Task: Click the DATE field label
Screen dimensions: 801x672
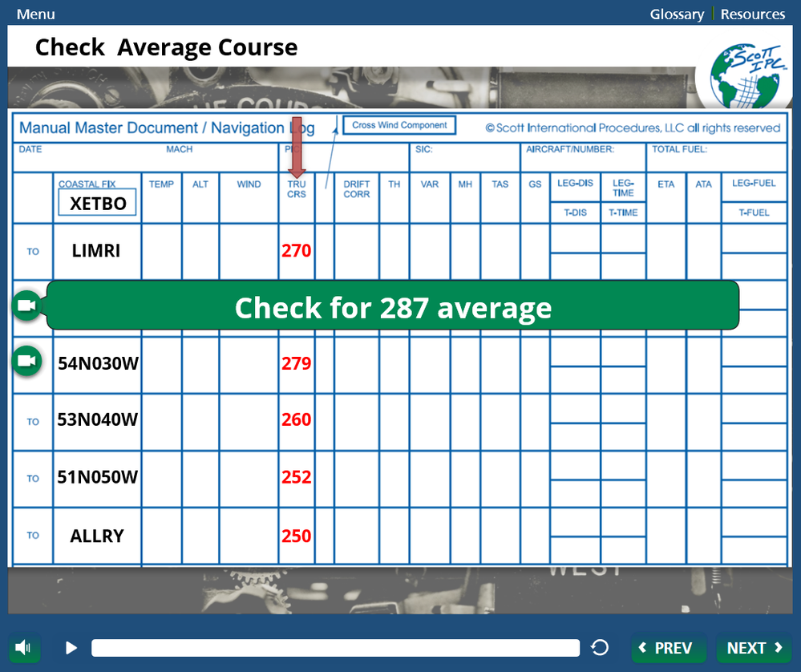Action: click(x=30, y=149)
